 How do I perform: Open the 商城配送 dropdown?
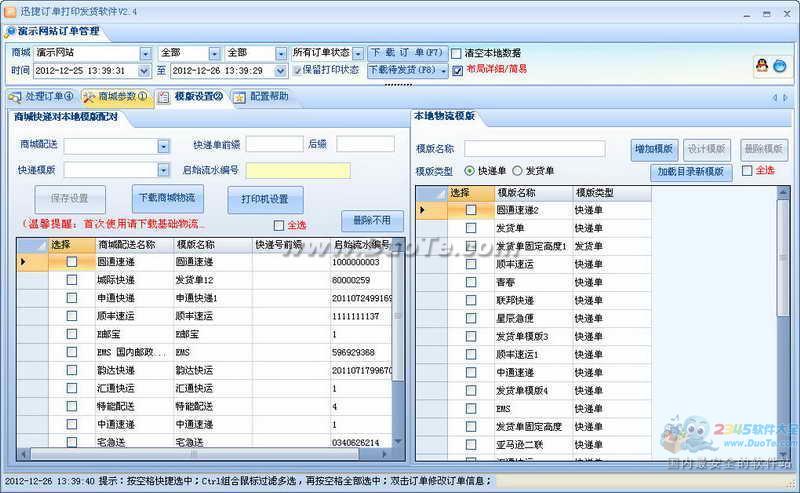pyautogui.click(x=163, y=146)
